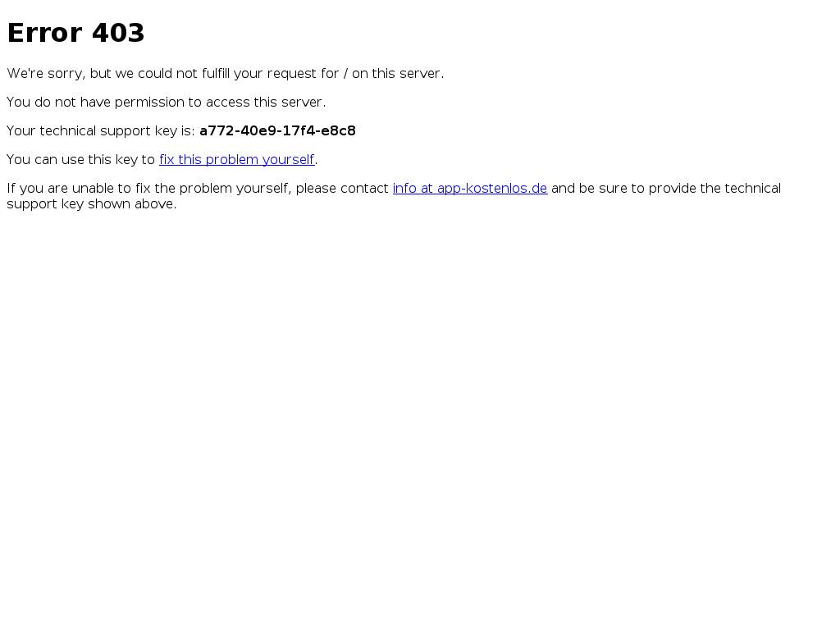Click "access this server." in the permission sentence
840x630 pixels.
coord(266,103)
